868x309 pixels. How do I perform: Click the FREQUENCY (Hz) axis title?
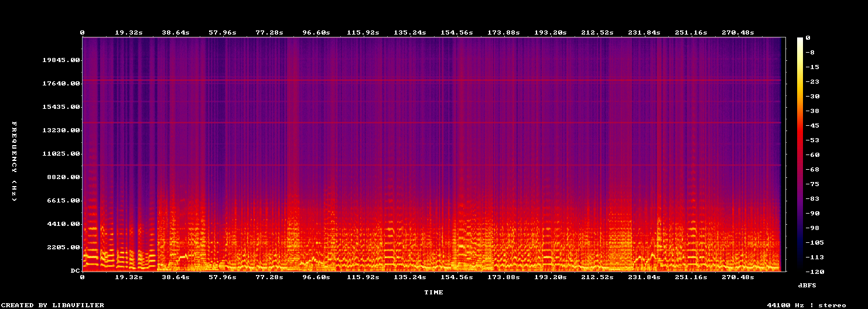coord(14,162)
